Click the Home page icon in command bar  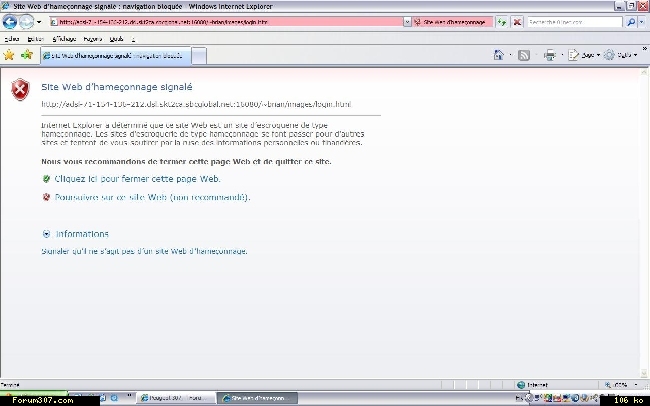pos(499,55)
